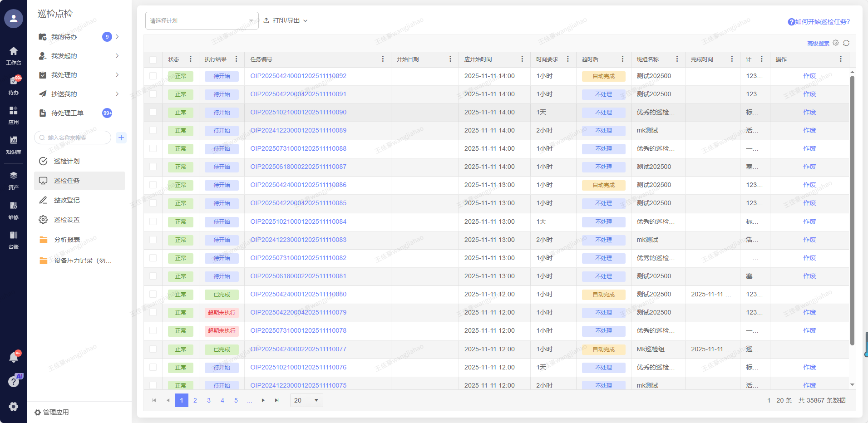Click the notification bell icon
Screen dimensions: 868x423
point(14,357)
